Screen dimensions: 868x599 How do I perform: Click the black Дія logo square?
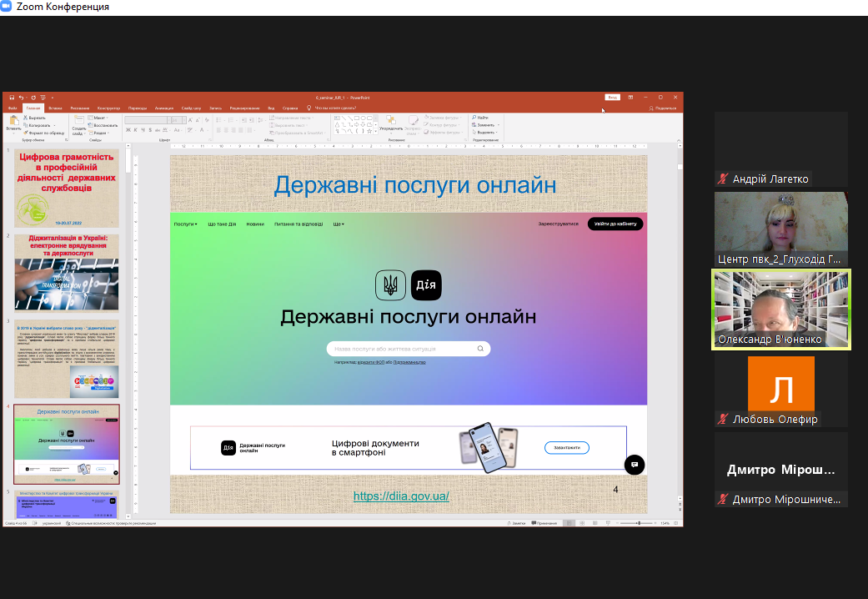pyautogui.click(x=426, y=285)
